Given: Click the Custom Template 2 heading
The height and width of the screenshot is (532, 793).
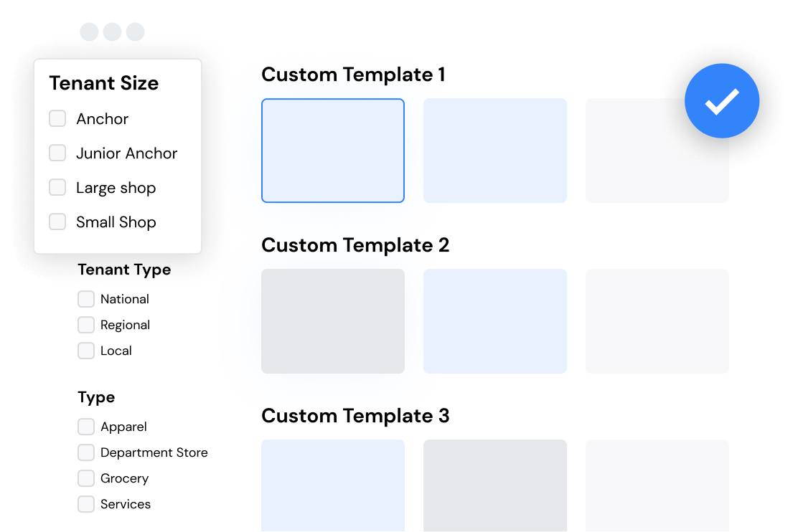Looking at the screenshot, I should (355, 245).
